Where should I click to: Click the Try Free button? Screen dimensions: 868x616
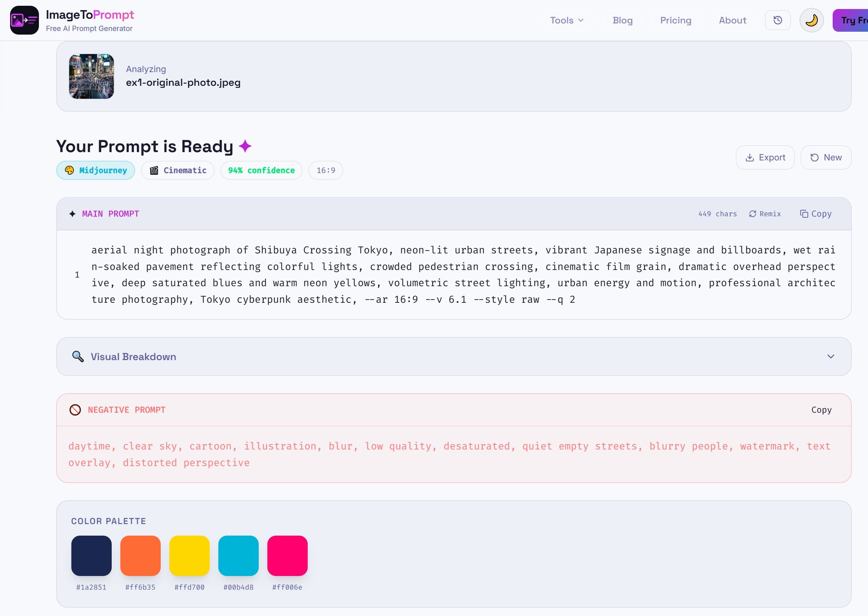[853, 20]
